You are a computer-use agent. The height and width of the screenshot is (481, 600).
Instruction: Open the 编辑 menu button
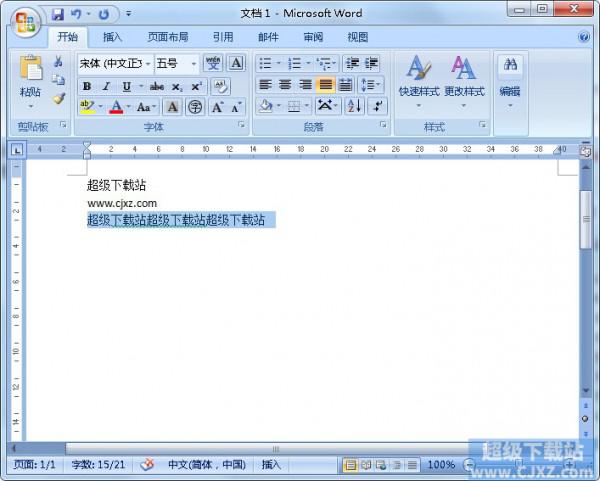pos(510,82)
